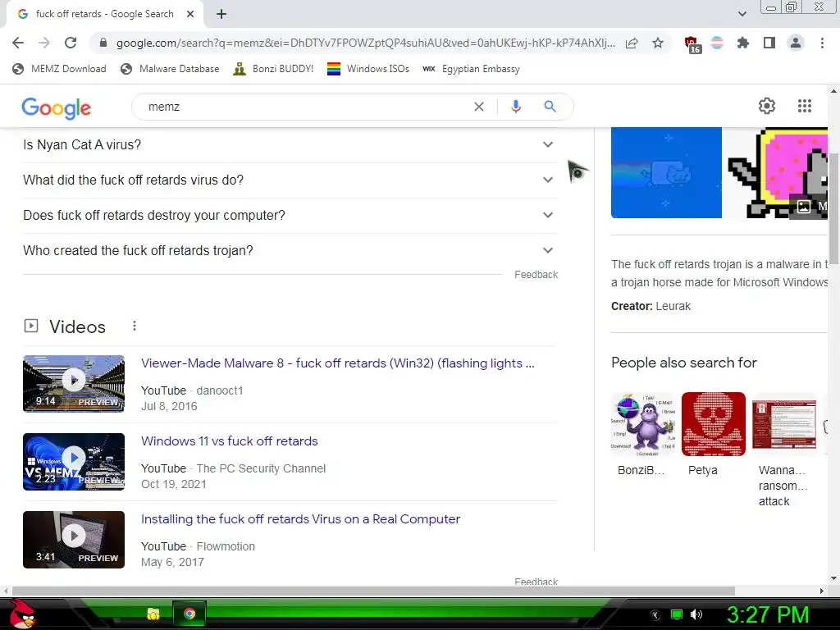This screenshot has width=840, height=630.
Task: Expand 'destroy your computer?' question
Action: 290,216
